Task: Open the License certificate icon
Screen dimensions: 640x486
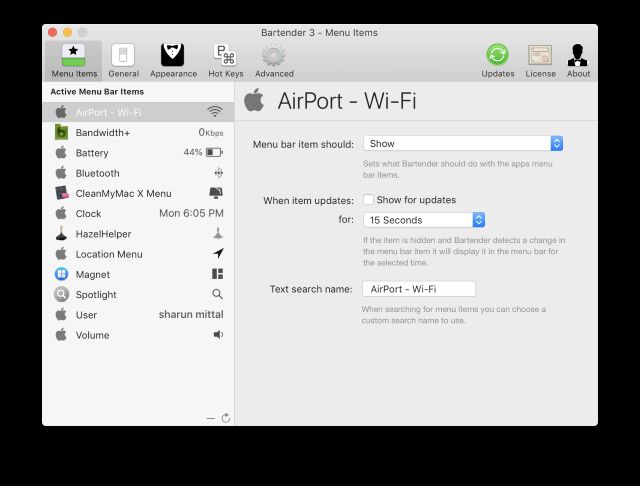Action: tap(540, 55)
